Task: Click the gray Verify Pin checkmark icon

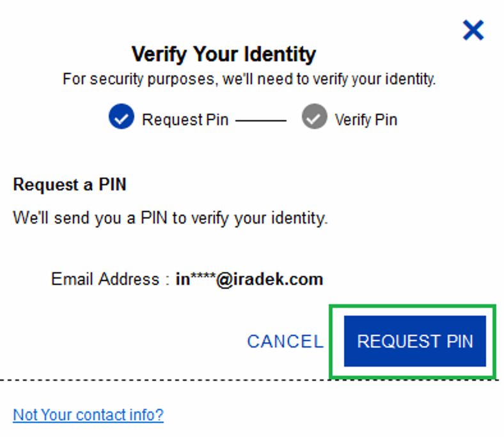Action: [x=314, y=116]
